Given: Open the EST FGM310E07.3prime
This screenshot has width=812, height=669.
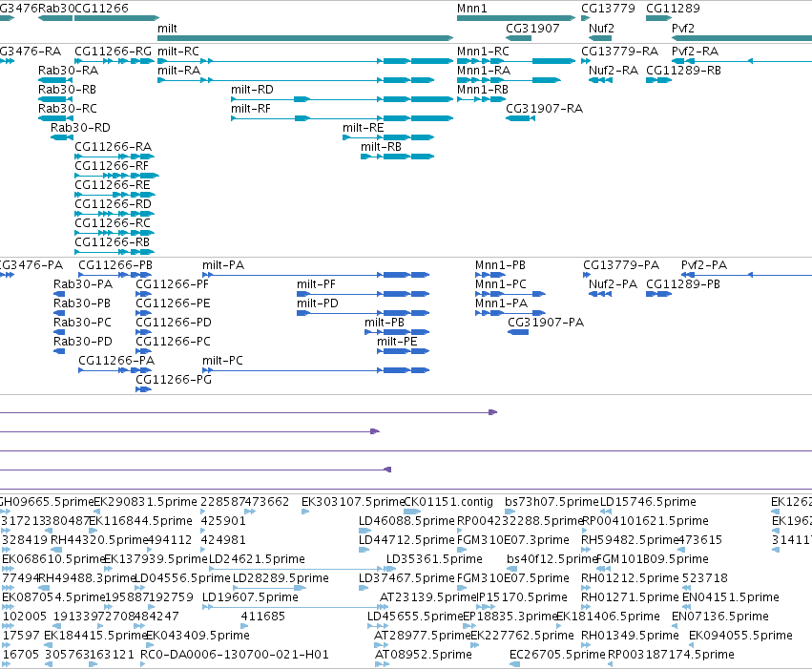Looking at the screenshot, I should pyautogui.click(x=460, y=550).
